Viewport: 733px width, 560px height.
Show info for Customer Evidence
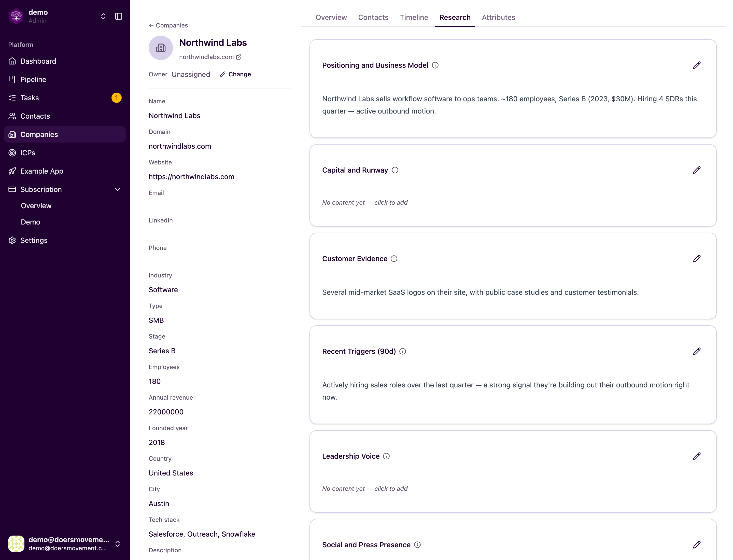(x=394, y=259)
